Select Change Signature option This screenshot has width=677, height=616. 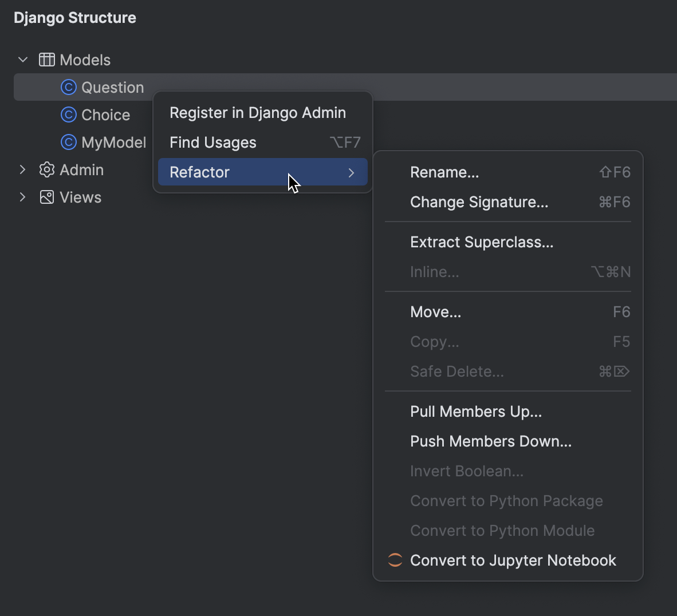pos(479,202)
